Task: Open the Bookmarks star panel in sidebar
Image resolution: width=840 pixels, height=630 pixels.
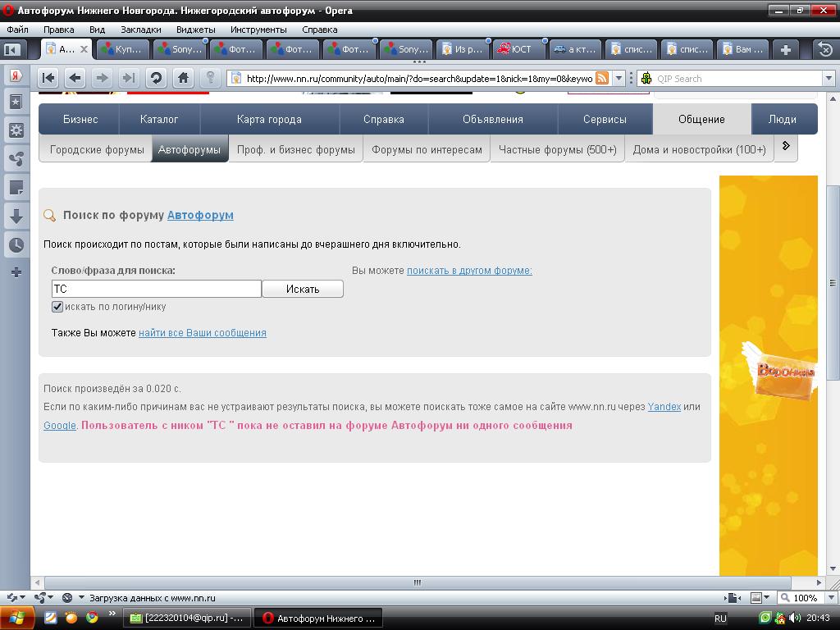Action: (16, 102)
